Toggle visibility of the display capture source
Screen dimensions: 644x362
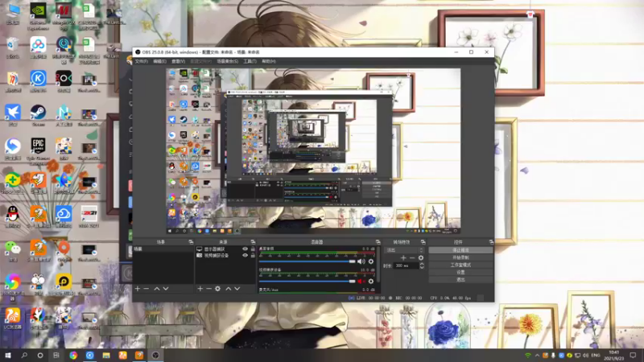pos(246,249)
